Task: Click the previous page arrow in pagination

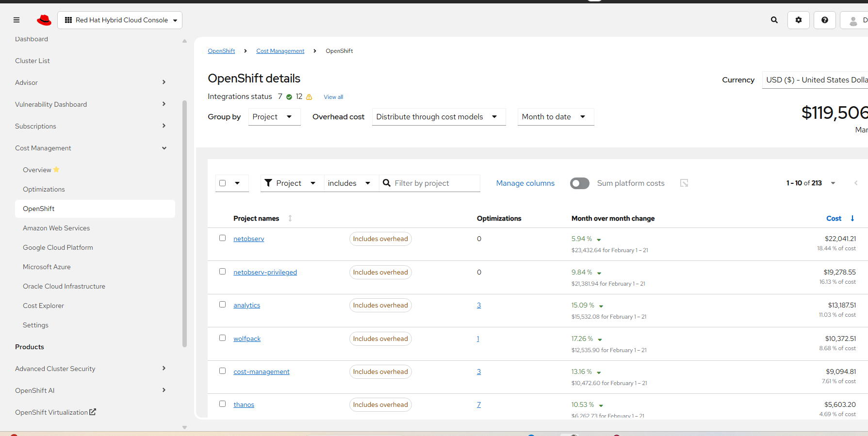Action: tap(856, 183)
